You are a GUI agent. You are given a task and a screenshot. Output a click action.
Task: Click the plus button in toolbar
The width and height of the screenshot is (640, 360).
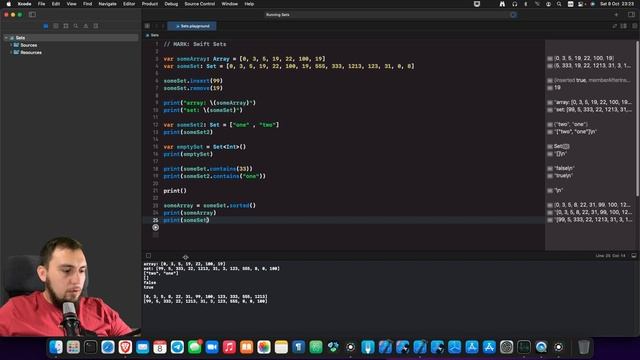(616, 15)
